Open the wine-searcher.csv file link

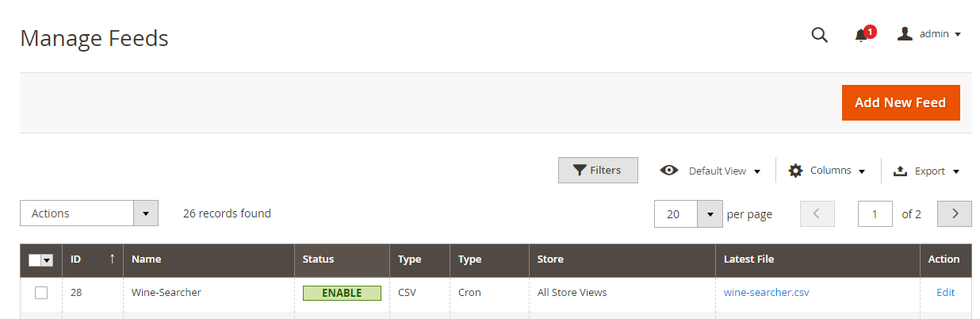coord(766,293)
